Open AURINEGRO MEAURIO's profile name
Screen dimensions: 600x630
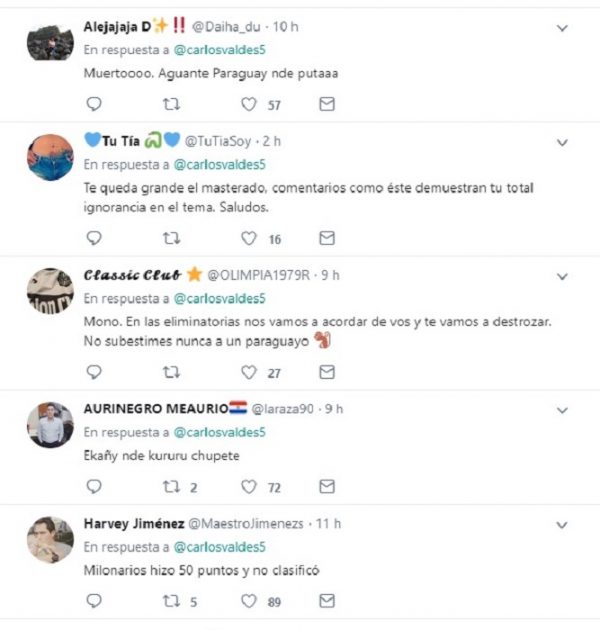click(156, 409)
